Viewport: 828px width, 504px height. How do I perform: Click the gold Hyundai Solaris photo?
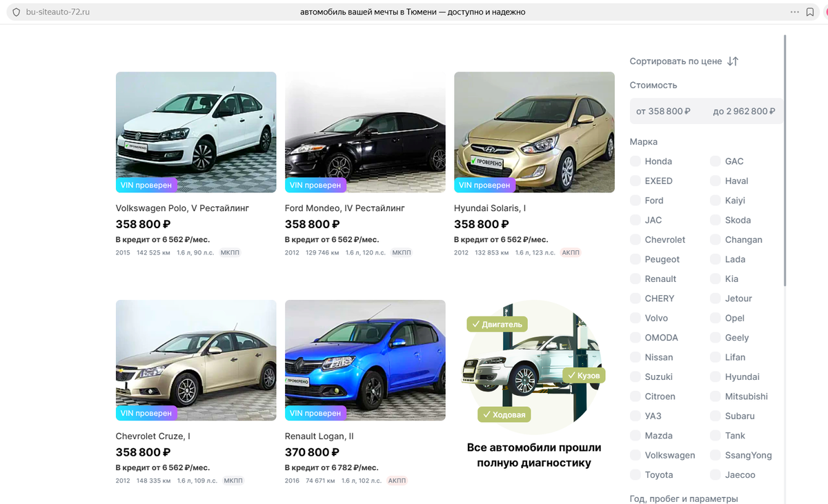[534, 132]
